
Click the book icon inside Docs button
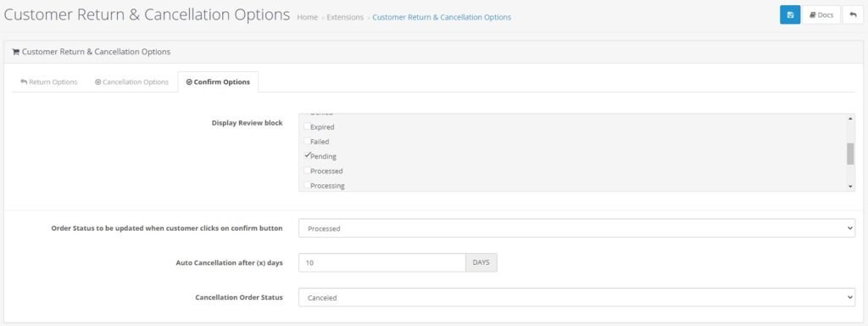point(813,15)
